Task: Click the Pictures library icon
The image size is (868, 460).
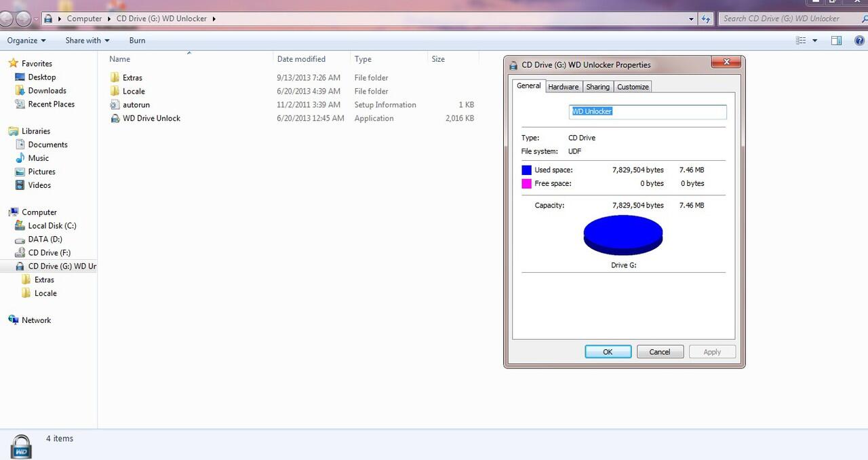Action: 20,172
